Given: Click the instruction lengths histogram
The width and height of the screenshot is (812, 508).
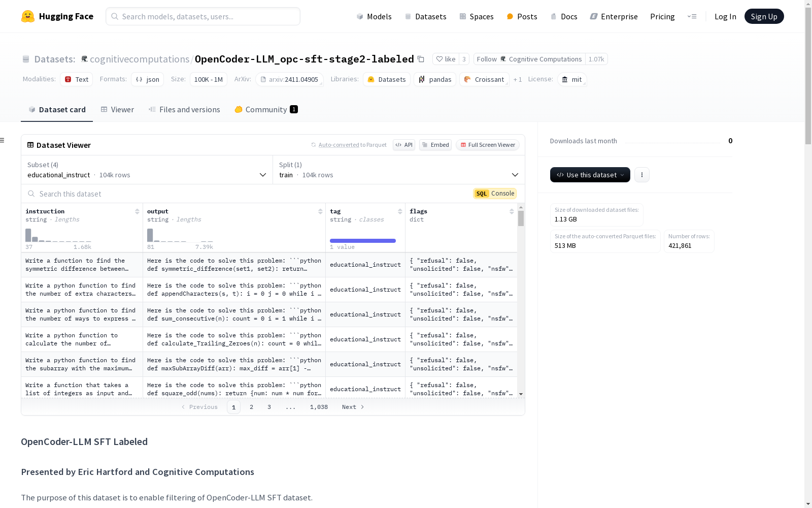Looking at the screenshot, I should point(58,235).
